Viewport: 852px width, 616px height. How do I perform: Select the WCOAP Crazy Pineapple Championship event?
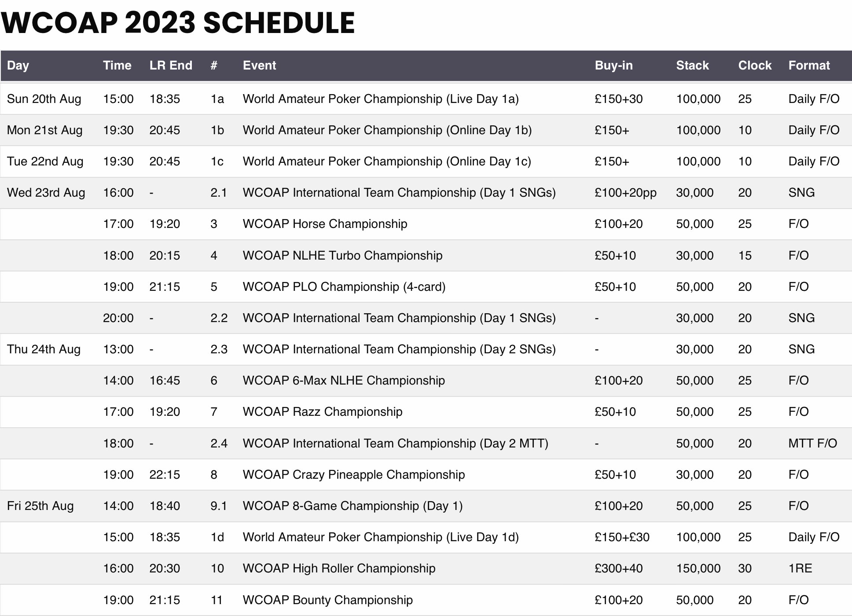coord(354,475)
